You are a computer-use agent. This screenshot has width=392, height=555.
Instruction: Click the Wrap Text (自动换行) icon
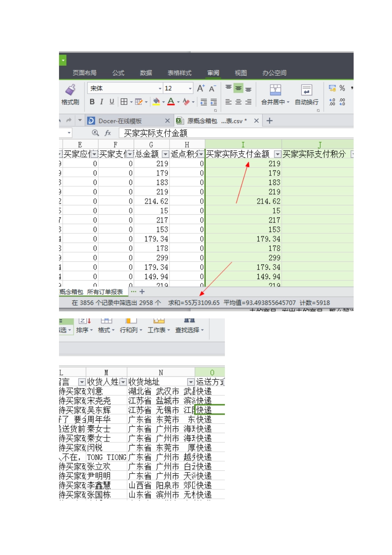click(307, 90)
